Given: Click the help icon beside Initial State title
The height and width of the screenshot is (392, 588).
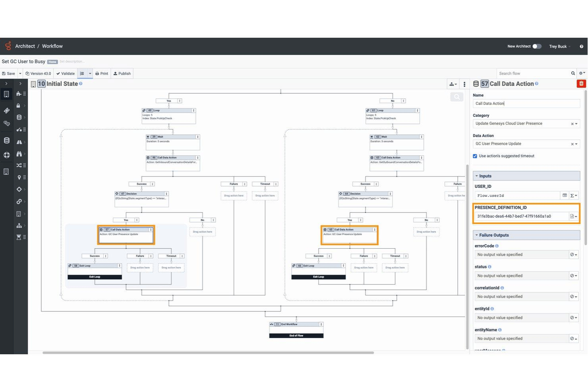Looking at the screenshot, I should [81, 84].
